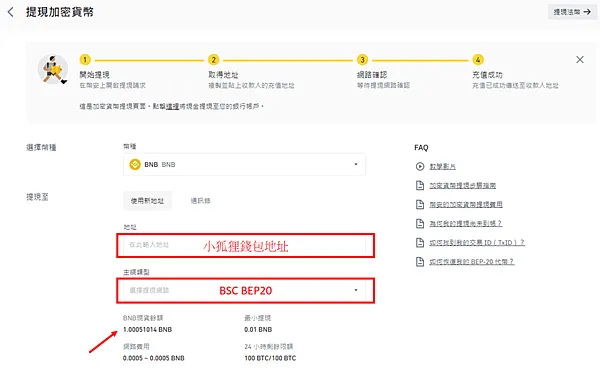The image size is (600, 368).
Task: Select the 使用新地址 tab
Action: 147,201
